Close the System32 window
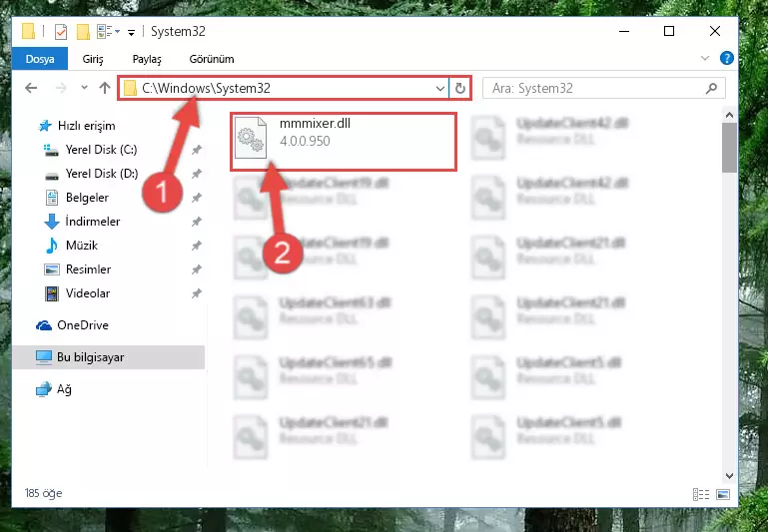Viewport: 768px width, 532px height. 715,31
